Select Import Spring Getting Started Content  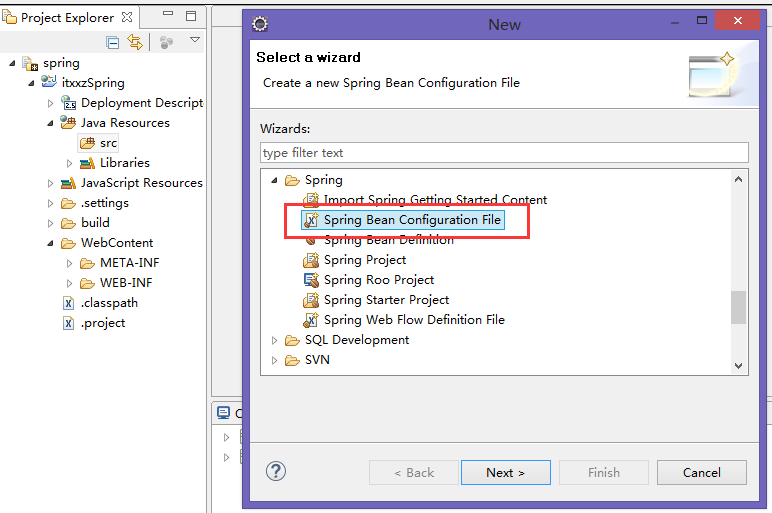pyautogui.click(x=435, y=200)
